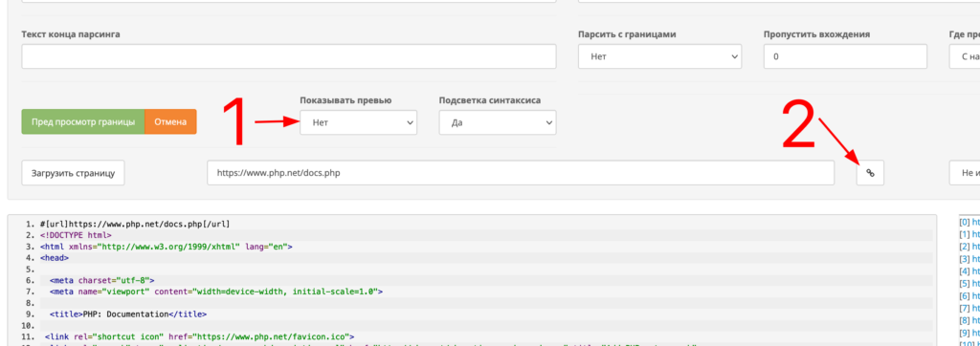The width and height of the screenshot is (980, 346).
Task: Open the cut-off 'Не и...' dropdown
Action: 965,173
